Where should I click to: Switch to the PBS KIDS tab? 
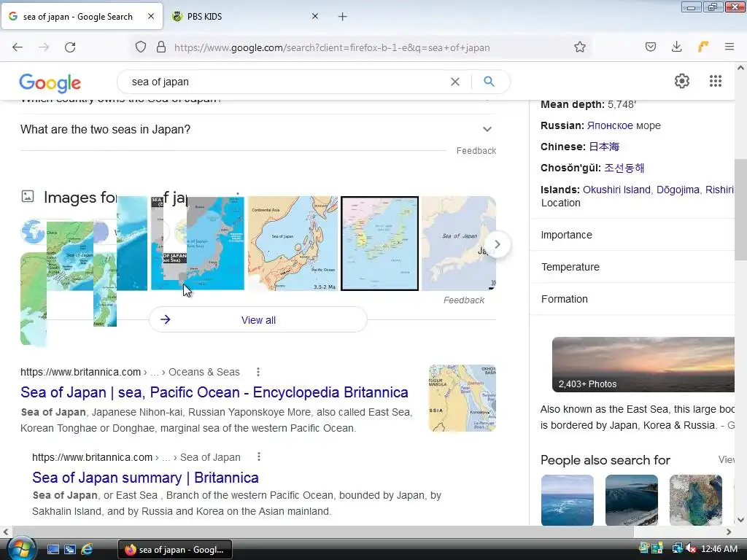(x=244, y=16)
